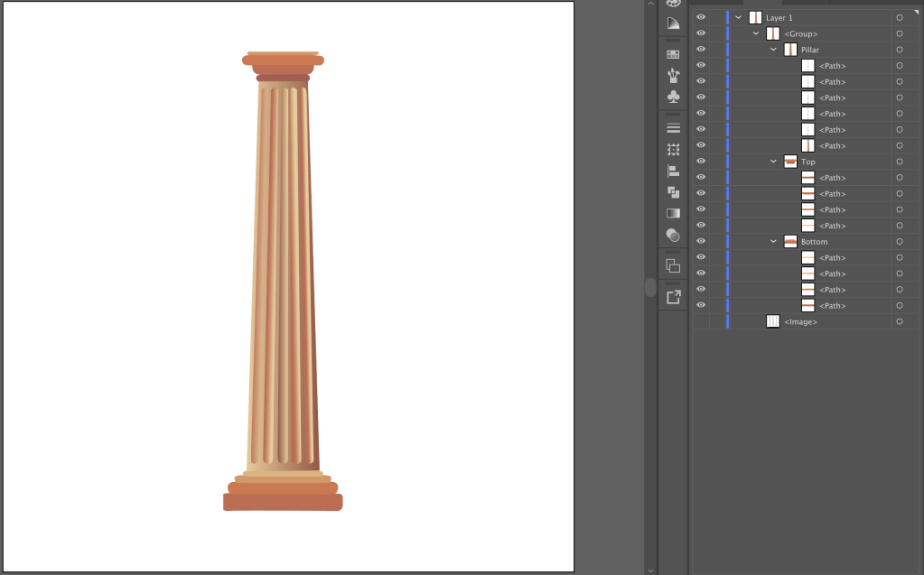The image size is (924, 575).
Task: Open the Stroke panel icon
Action: tap(673, 128)
